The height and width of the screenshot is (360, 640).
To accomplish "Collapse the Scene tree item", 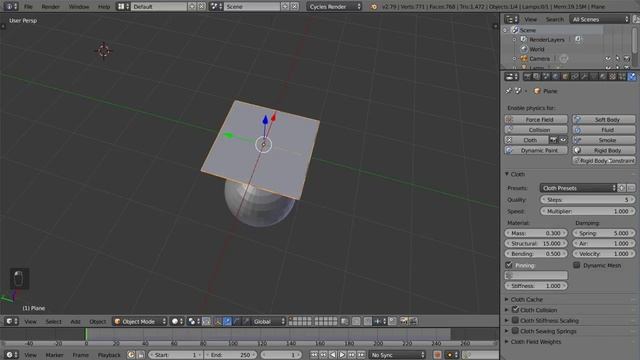I will (x=505, y=30).
